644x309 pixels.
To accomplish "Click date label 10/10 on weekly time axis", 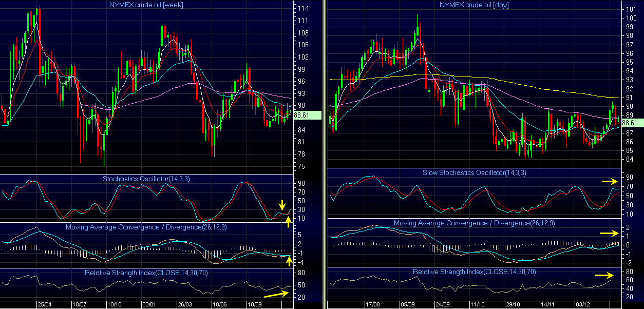I will point(115,304).
